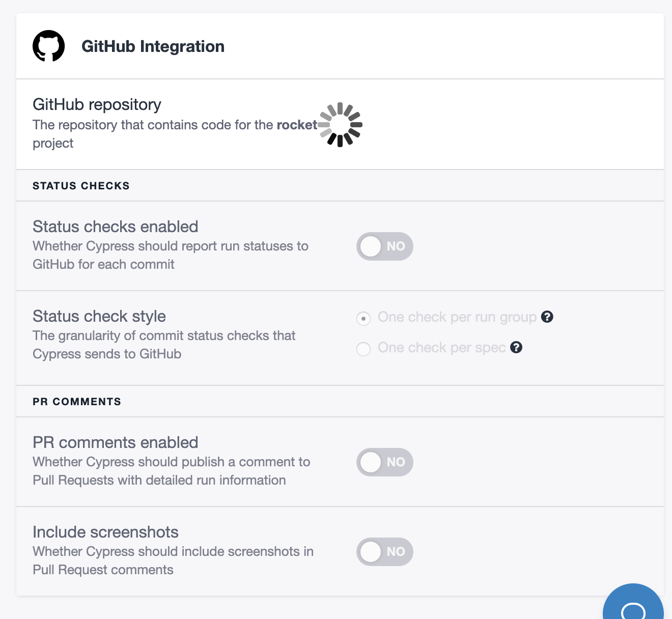Click the 'GitHub repository' setting label
The width and height of the screenshot is (672, 619).
[97, 104]
